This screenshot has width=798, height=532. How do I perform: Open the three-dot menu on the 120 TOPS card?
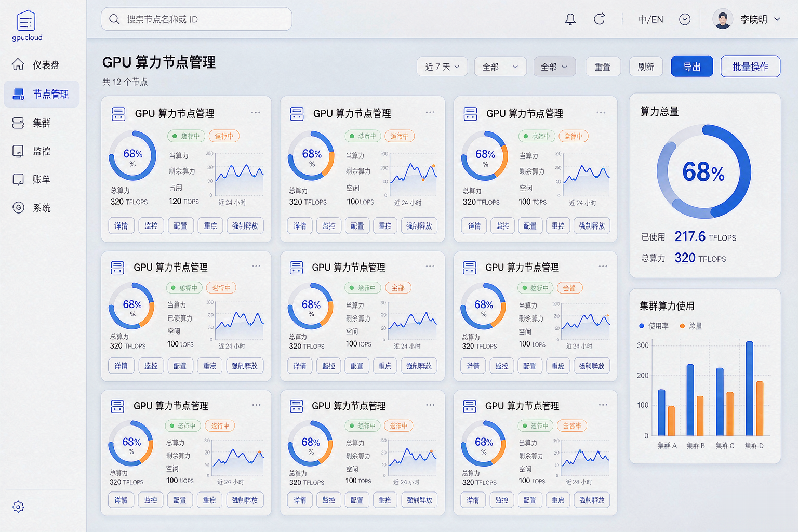(x=256, y=113)
